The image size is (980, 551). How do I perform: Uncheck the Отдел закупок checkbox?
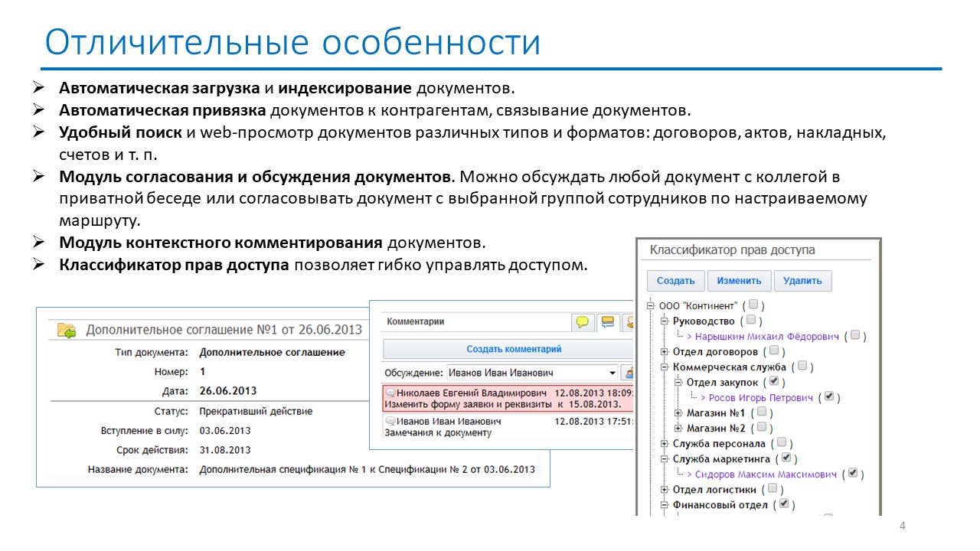tap(774, 382)
